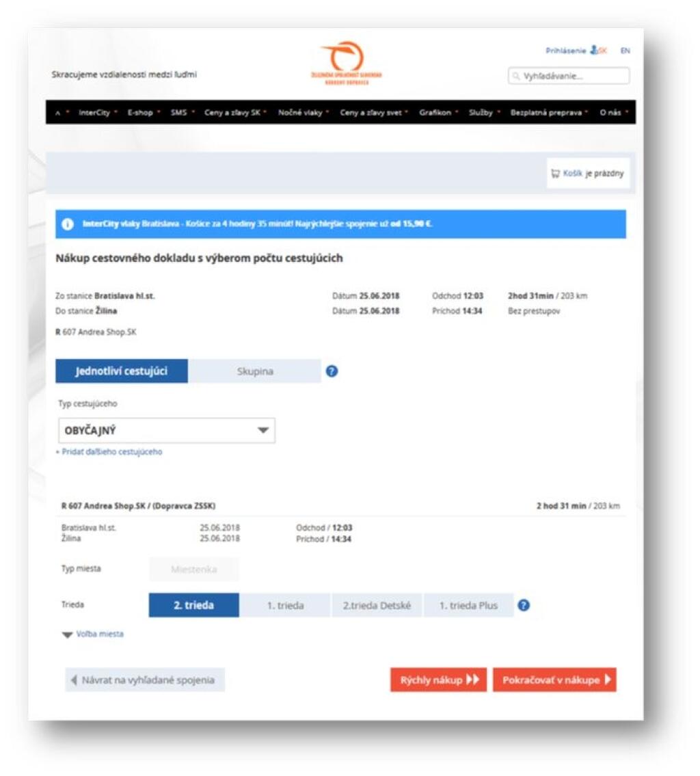
Task: Click the Odchod 12:03 time in header
Action: tap(457, 296)
